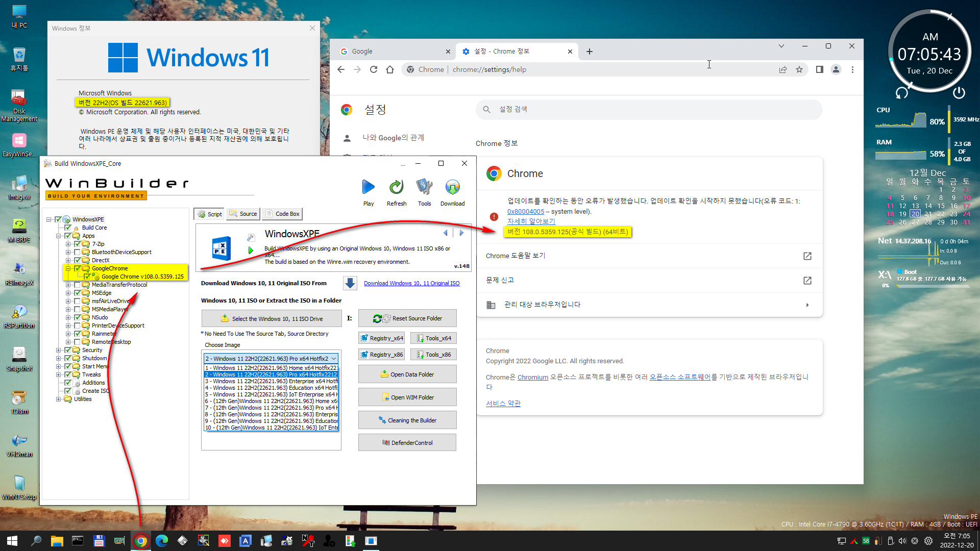
Task: Click Registry_x64 button
Action: (382, 338)
